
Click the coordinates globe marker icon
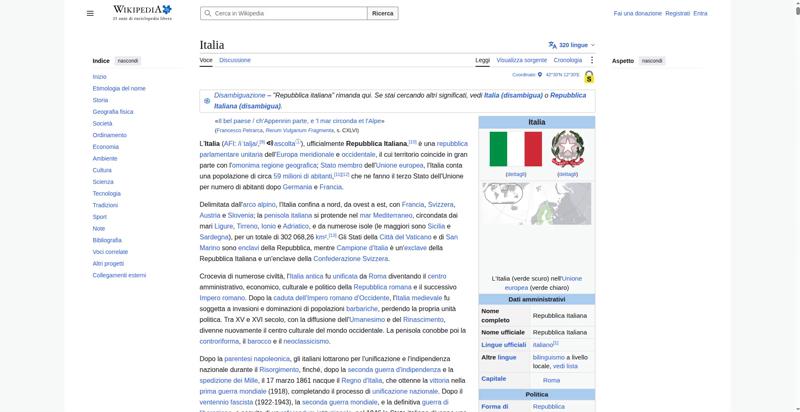pyautogui.click(x=540, y=75)
